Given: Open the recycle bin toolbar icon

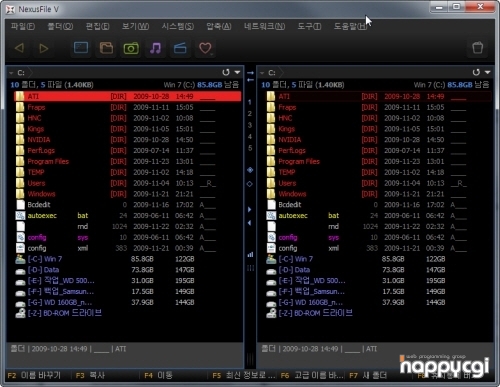Looking at the screenshot, I should pos(478,48).
